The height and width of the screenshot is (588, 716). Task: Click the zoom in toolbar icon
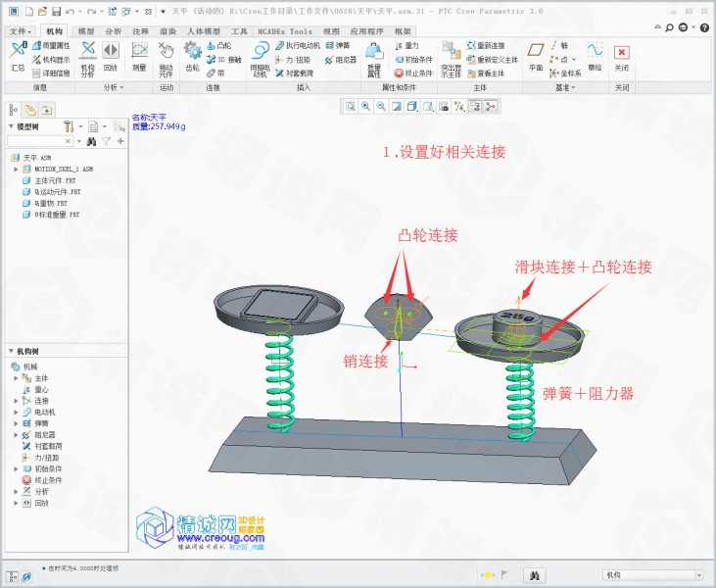365,107
